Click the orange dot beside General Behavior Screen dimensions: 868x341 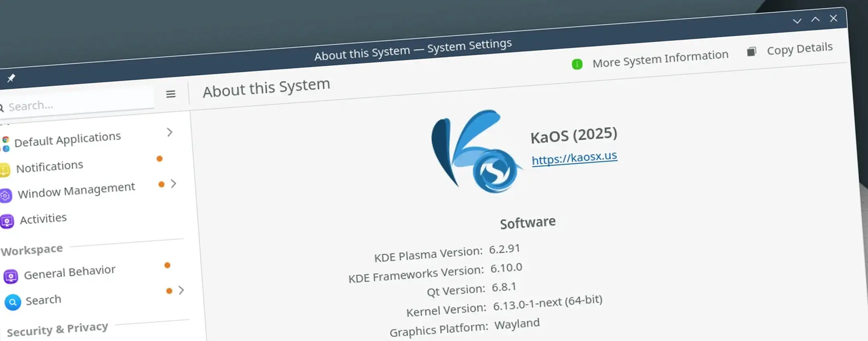168,265
